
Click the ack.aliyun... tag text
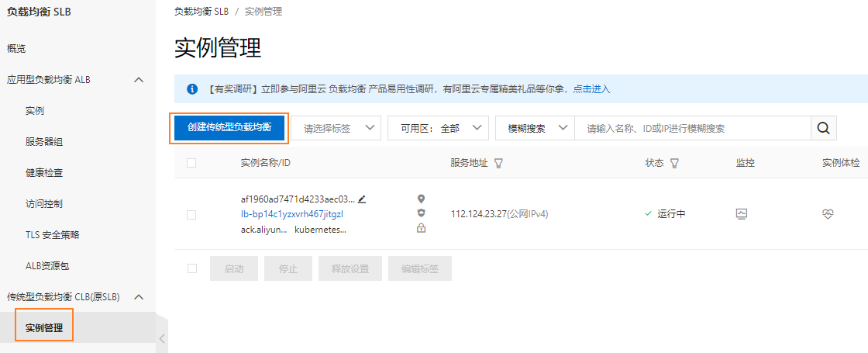click(264, 229)
